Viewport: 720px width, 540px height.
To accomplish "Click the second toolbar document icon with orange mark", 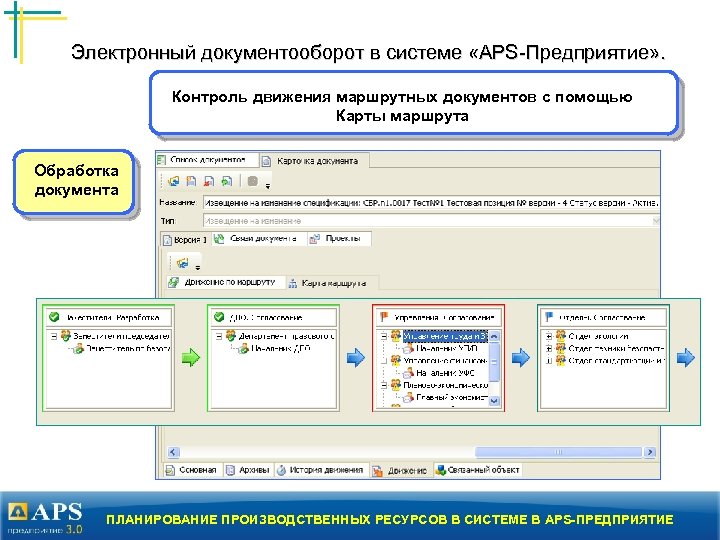I will (x=191, y=181).
